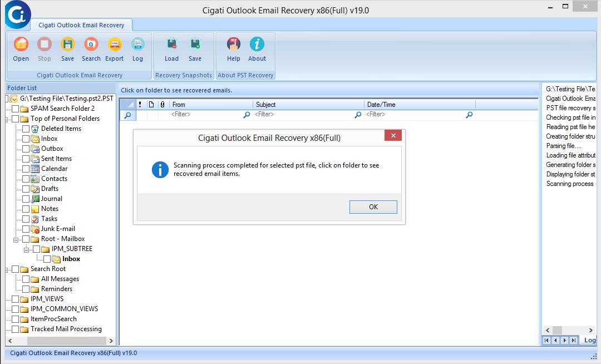Screen dimensions: 601x364
Task: Select the All Messages folder
Action: point(60,279)
